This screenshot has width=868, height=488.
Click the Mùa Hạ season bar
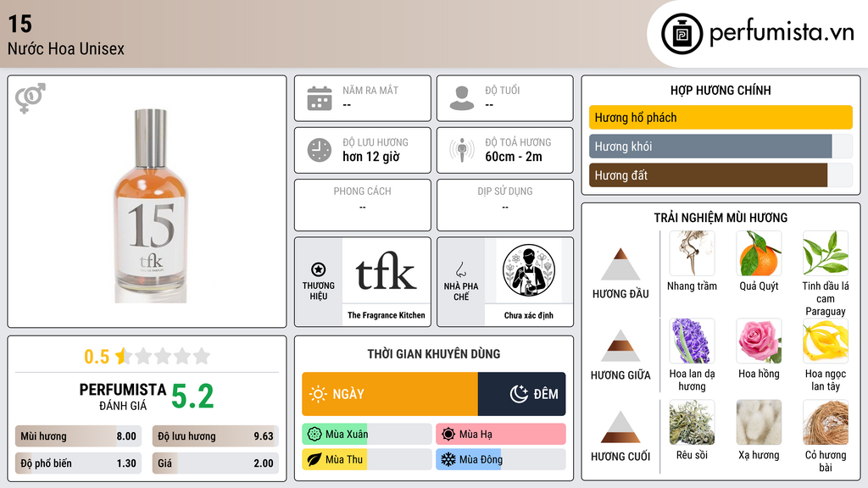tap(501, 435)
